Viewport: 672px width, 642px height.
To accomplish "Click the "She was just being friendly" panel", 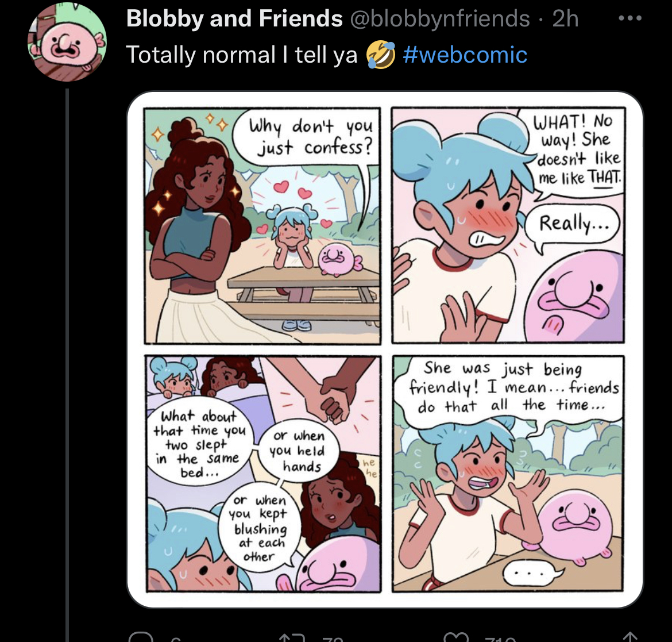I will [508, 474].
